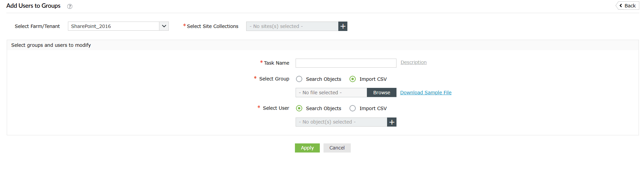
Task: Click the plus icon to add site collections
Action: point(343,26)
